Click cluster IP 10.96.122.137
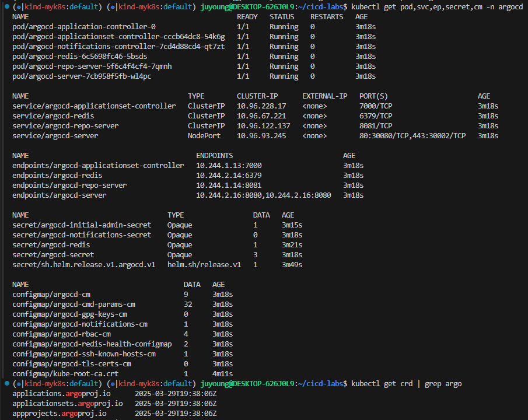Viewport: 528px width, 420px height. coord(263,125)
